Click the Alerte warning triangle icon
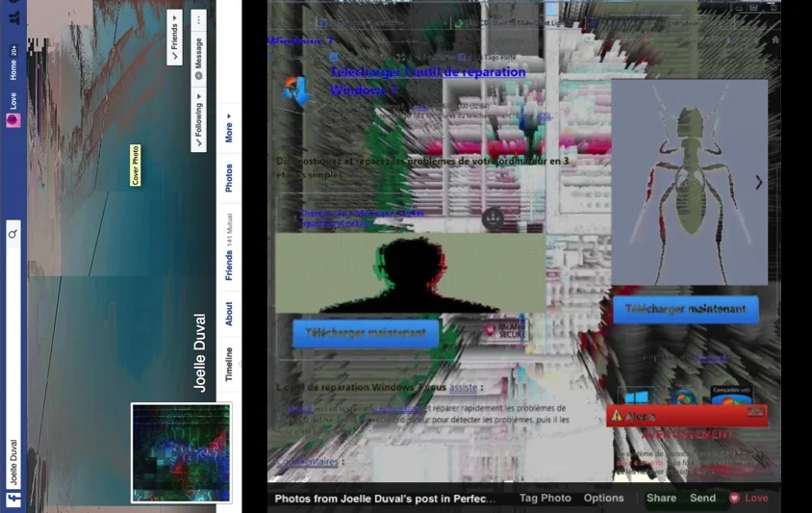The height and width of the screenshot is (513, 812). 617,415
